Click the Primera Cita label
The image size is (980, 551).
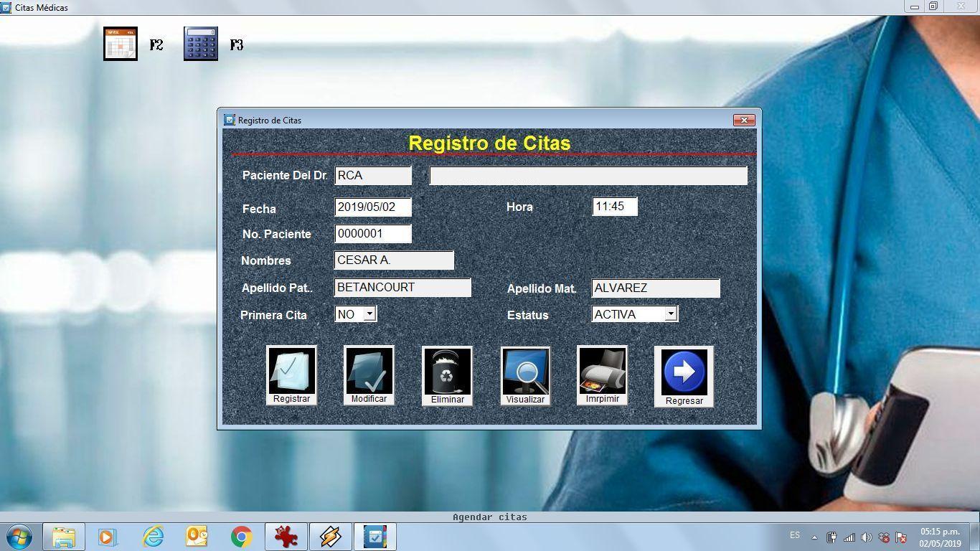point(273,315)
